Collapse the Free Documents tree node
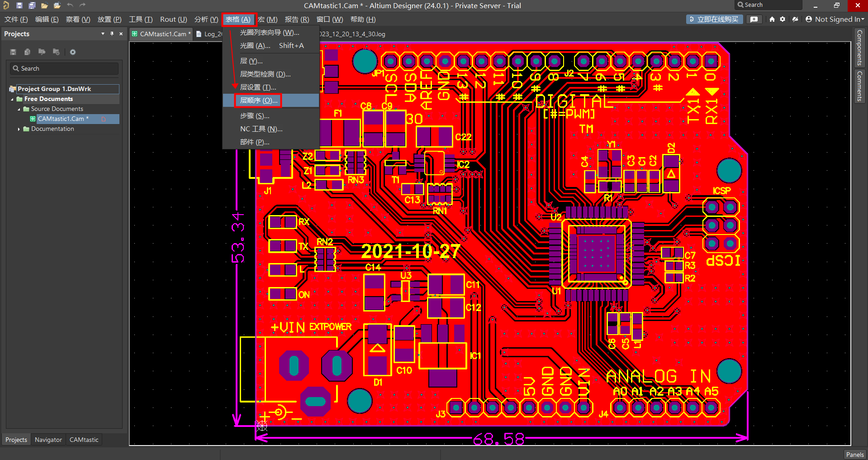The width and height of the screenshot is (868, 460). 12,99
